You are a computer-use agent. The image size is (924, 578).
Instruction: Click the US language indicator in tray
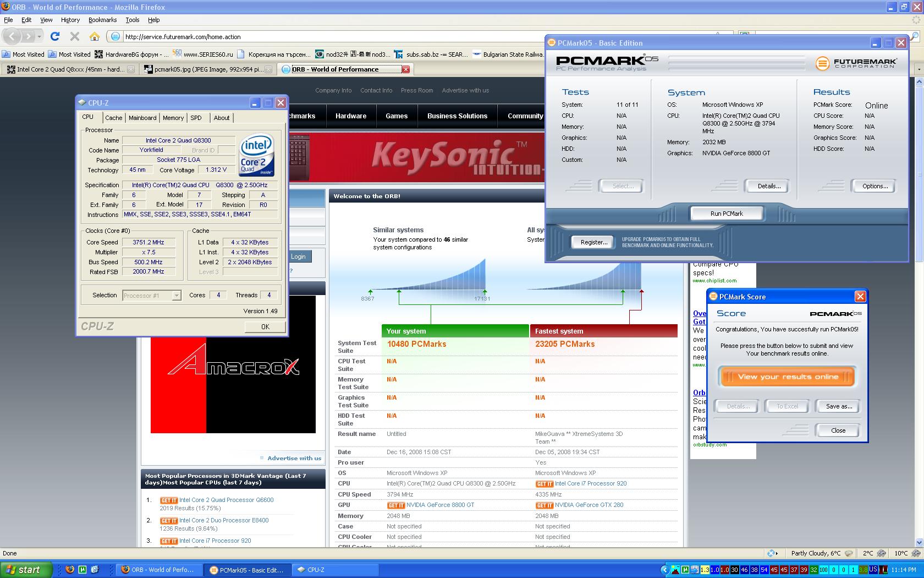coord(873,570)
